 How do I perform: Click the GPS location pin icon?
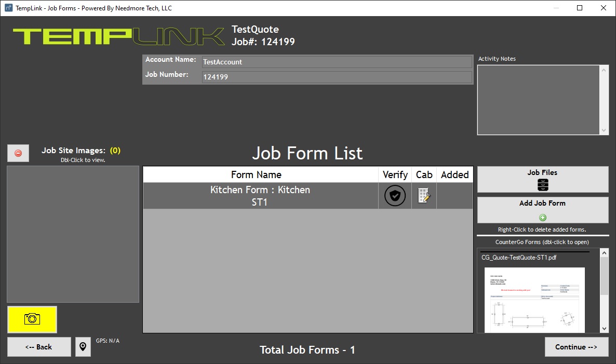(x=83, y=347)
